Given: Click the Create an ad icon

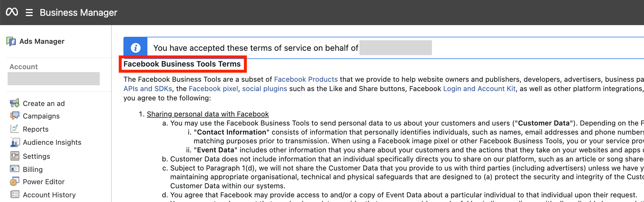Looking at the screenshot, I should pos(15,103).
